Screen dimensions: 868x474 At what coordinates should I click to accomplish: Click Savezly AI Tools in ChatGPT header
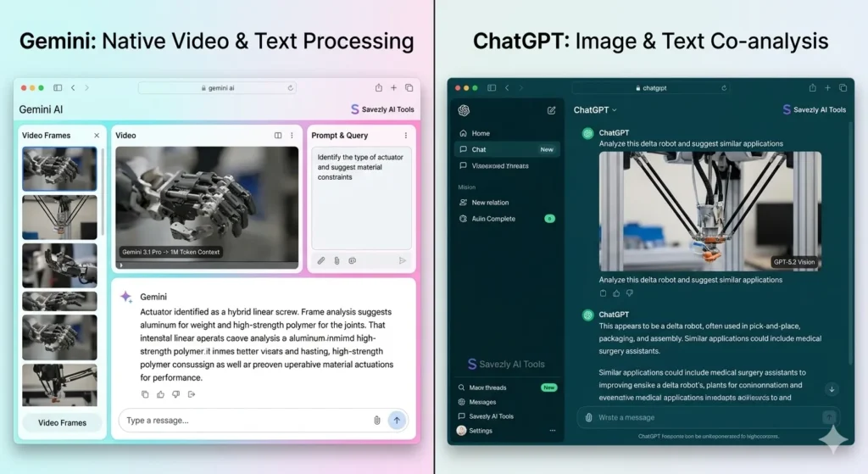coord(815,109)
